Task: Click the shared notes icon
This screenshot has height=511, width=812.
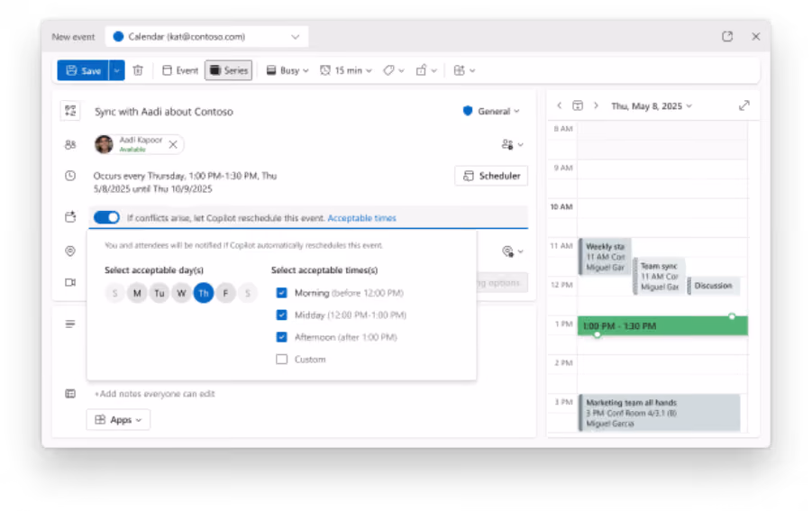Action: tap(70, 394)
